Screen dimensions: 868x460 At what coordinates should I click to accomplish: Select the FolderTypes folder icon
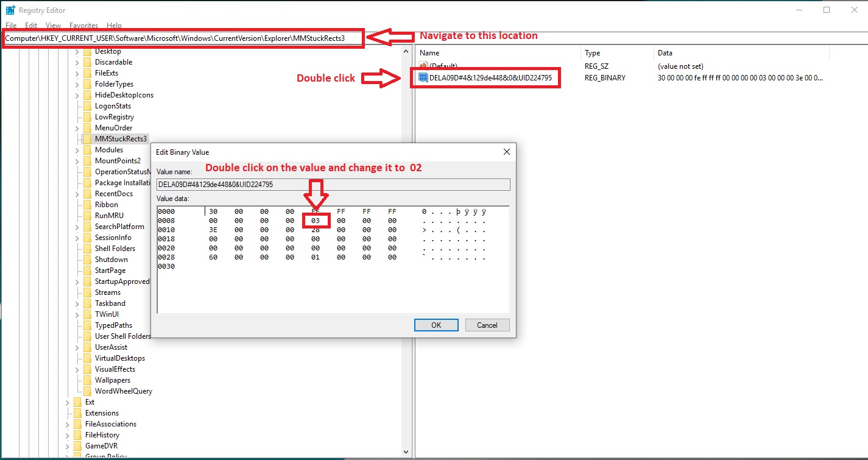click(87, 84)
